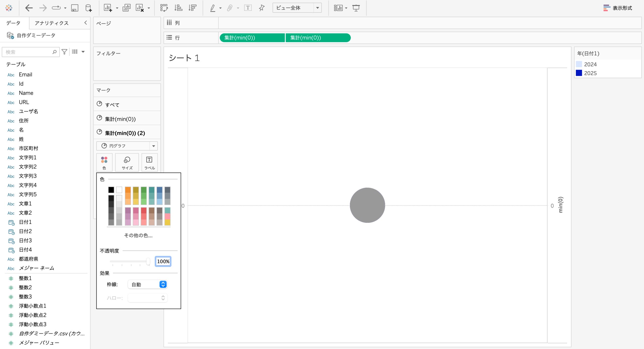Open the 円グラフ mark type dropdown
Viewport: 644px width, 349px height.
click(127, 146)
